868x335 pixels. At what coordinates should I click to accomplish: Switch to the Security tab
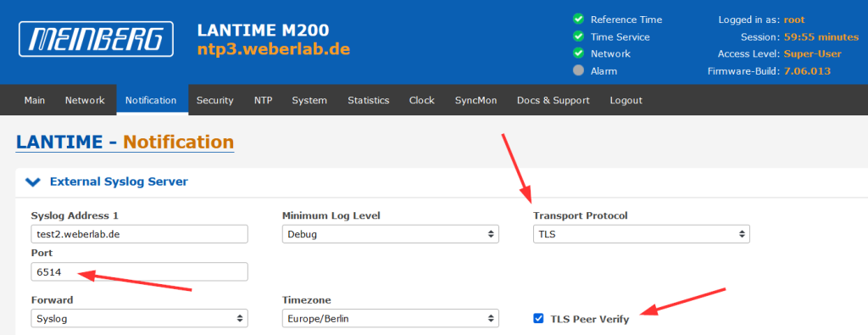(x=214, y=100)
